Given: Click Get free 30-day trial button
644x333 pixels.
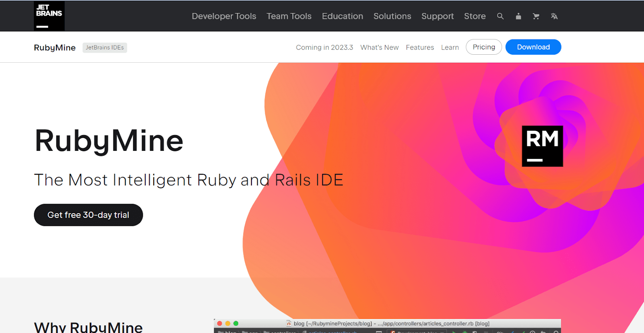Looking at the screenshot, I should point(89,215).
